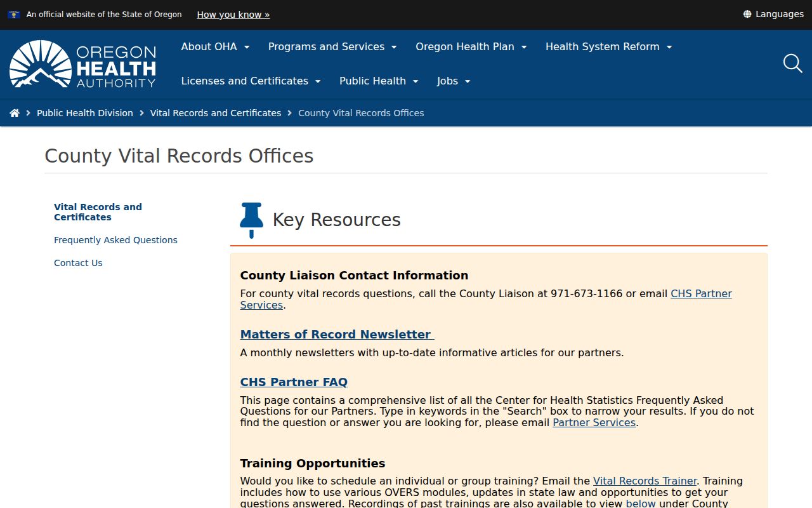The width and height of the screenshot is (812, 508).
Task: Click 'An official website of the State of Oregon' text
Action: [104, 14]
